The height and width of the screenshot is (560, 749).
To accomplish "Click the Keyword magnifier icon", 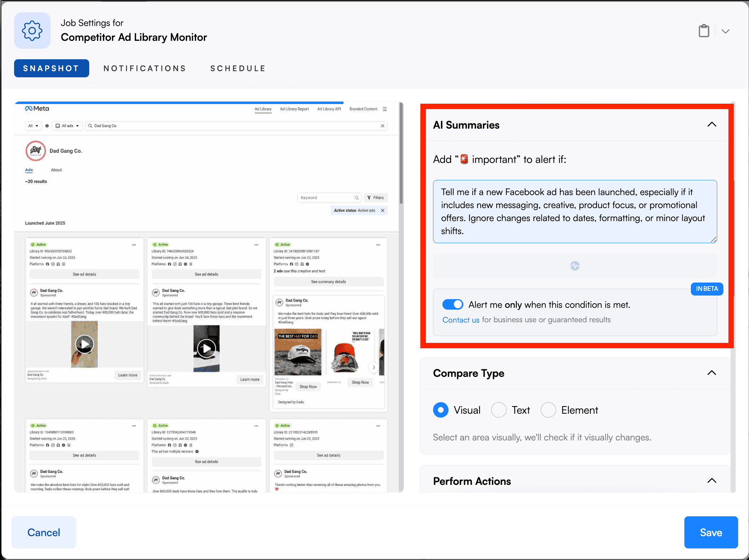I will [x=356, y=198].
